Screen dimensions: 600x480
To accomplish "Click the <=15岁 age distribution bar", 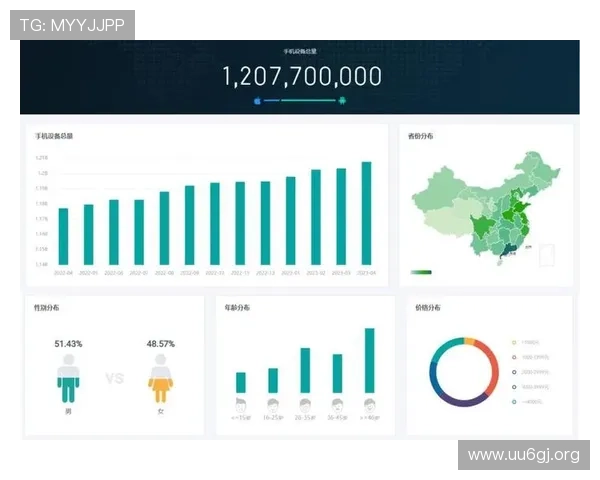I will 241,382.
